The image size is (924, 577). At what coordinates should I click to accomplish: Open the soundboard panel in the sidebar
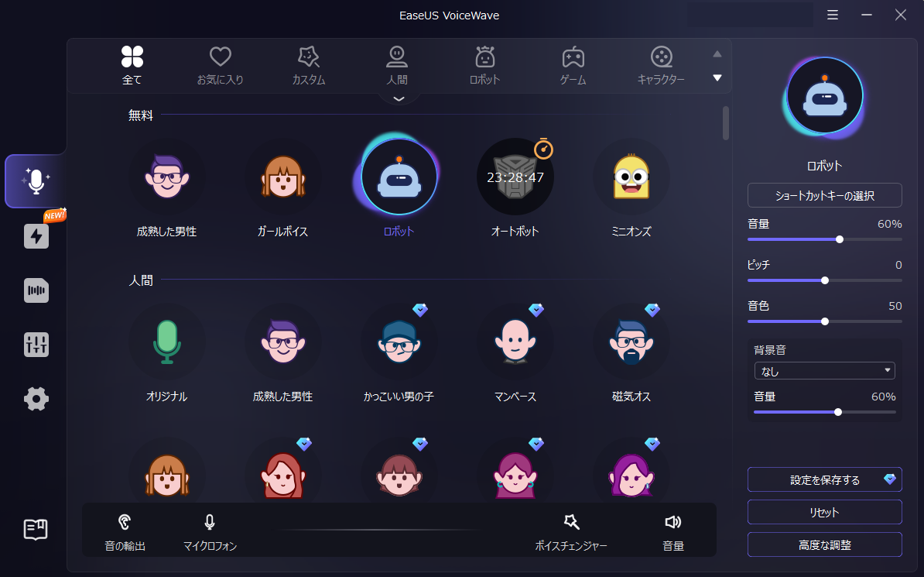pyautogui.click(x=36, y=290)
